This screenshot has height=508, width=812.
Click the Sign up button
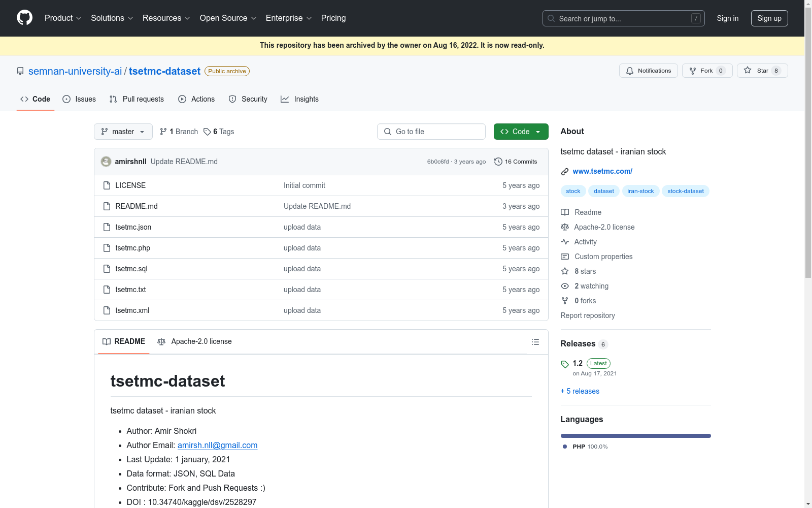point(769,18)
